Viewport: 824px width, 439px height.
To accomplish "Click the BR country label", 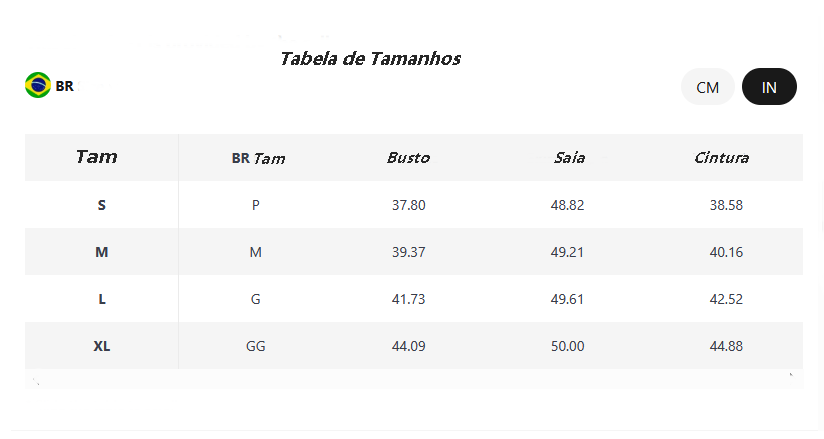I will 65,86.
